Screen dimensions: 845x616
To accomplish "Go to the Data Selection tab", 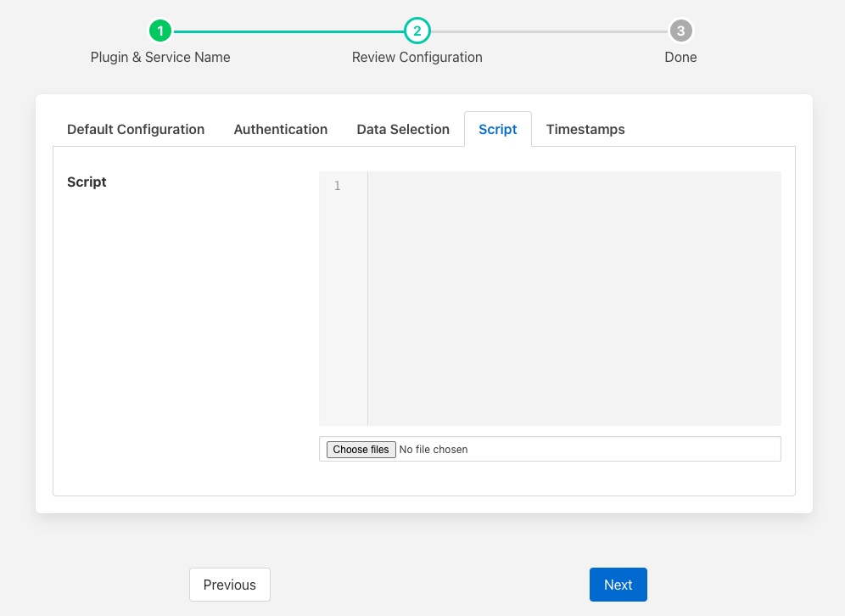I will (x=403, y=130).
